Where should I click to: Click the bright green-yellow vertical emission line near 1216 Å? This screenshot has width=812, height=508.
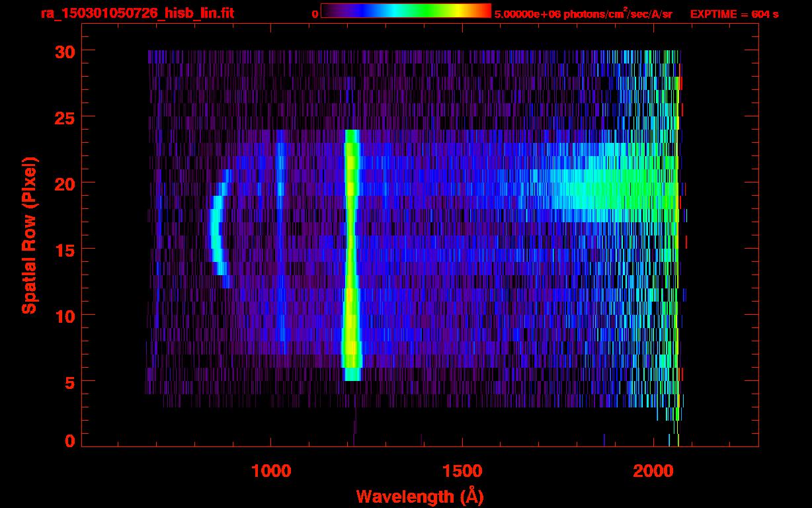point(351,255)
